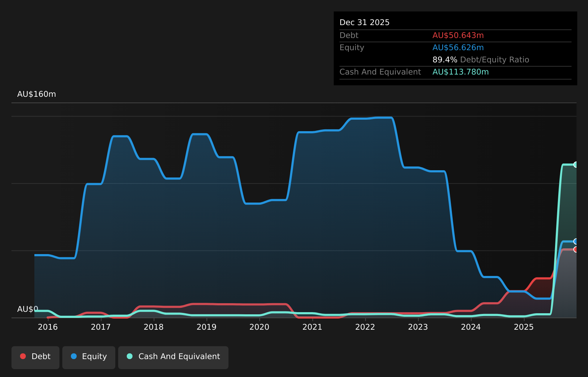Click the 2019 x-axis label
This screenshot has width=588, height=377.
pos(207,327)
